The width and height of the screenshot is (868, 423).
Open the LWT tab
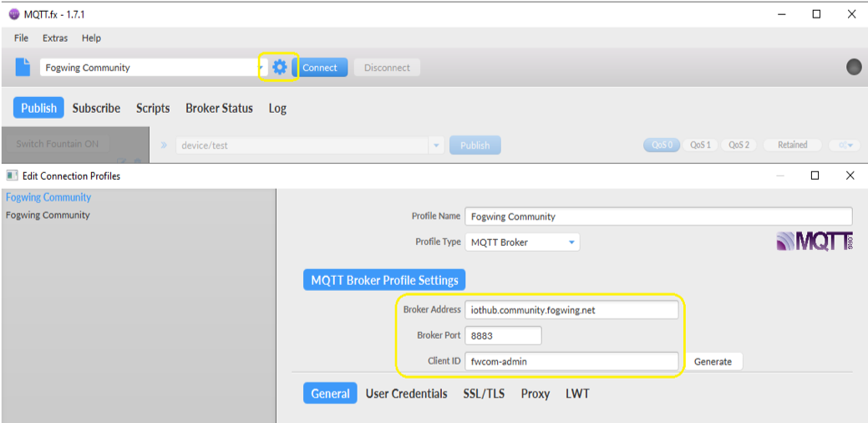pyautogui.click(x=577, y=394)
